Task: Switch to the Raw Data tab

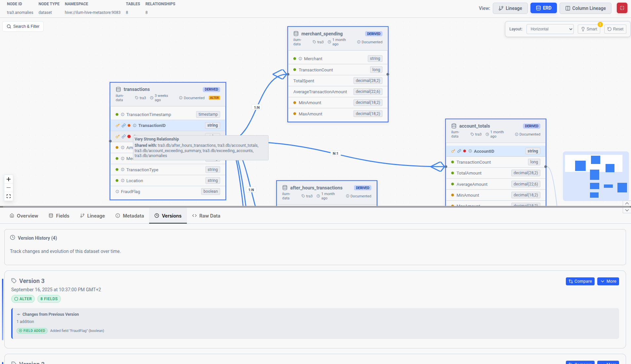Action: [x=206, y=216]
